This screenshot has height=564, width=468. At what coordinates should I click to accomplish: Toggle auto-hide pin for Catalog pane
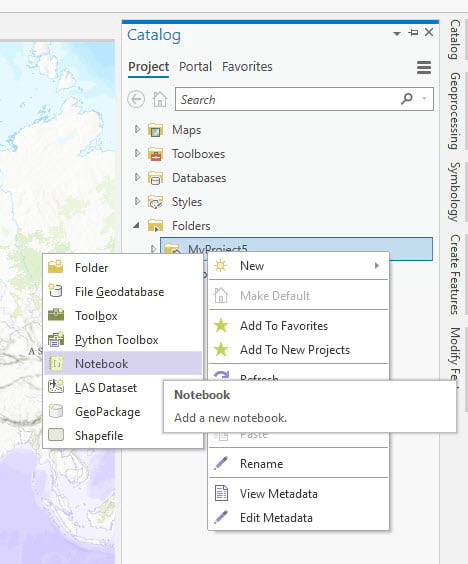tap(413, 33)
